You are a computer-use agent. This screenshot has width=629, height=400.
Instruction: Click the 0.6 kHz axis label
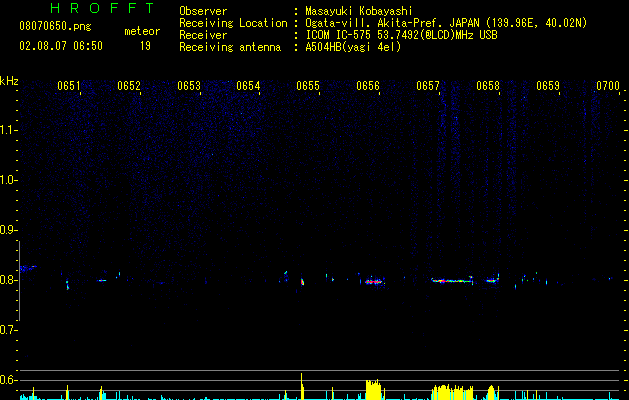pyautogui.click(x=9, y=380)
